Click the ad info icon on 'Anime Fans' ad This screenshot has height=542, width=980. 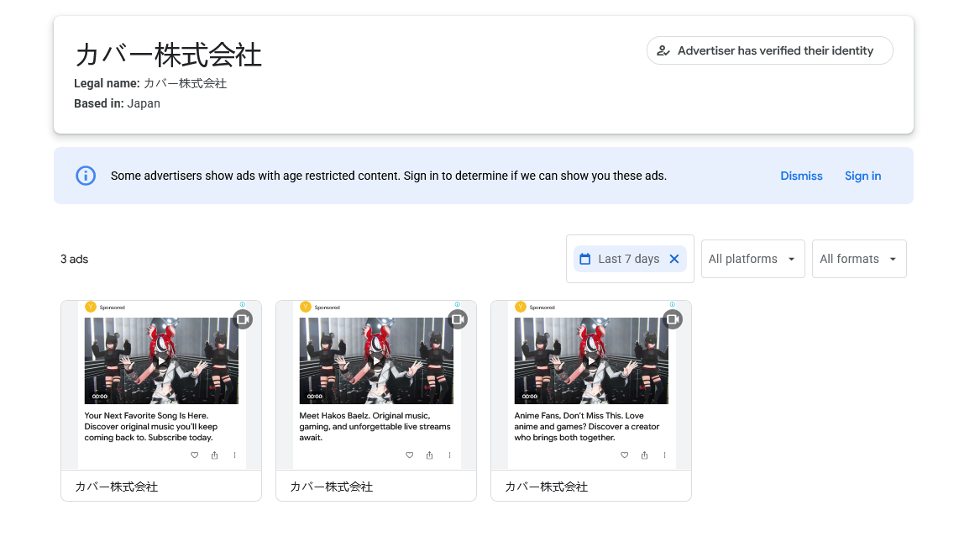click(673, 304)
